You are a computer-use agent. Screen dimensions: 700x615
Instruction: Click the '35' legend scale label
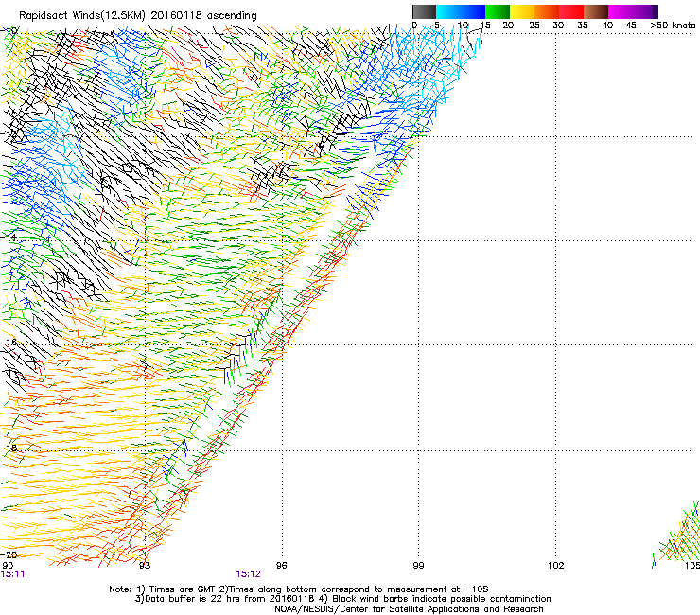coord(583,25)
